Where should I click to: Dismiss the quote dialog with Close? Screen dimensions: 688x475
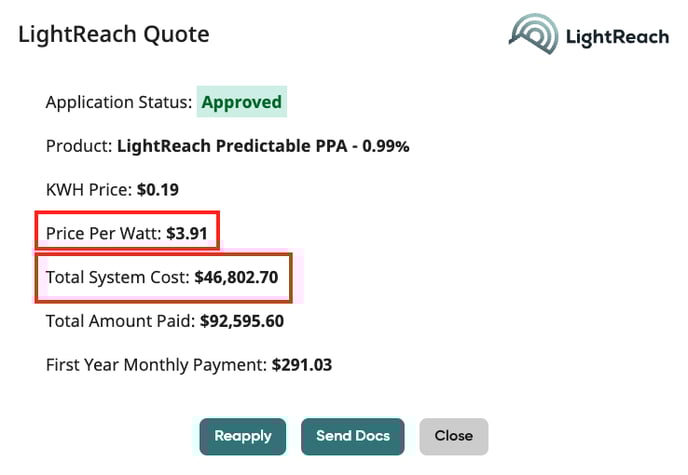454,436
